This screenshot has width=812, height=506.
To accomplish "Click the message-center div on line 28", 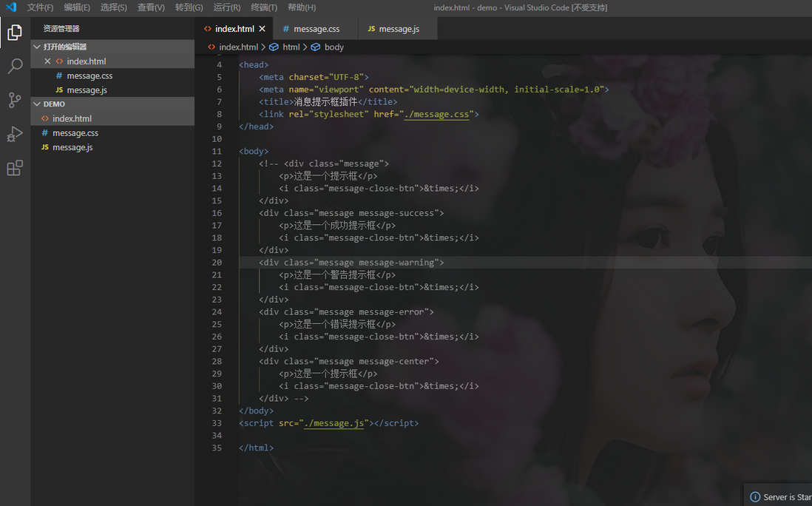I will pyautogui.click(x=348, y=362).
